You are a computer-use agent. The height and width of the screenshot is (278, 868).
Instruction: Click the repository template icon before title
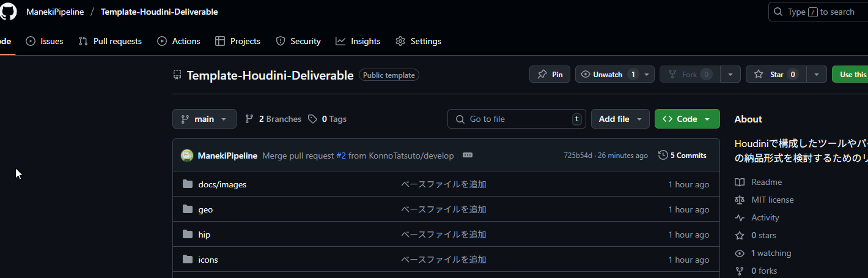tap(177, 75)
